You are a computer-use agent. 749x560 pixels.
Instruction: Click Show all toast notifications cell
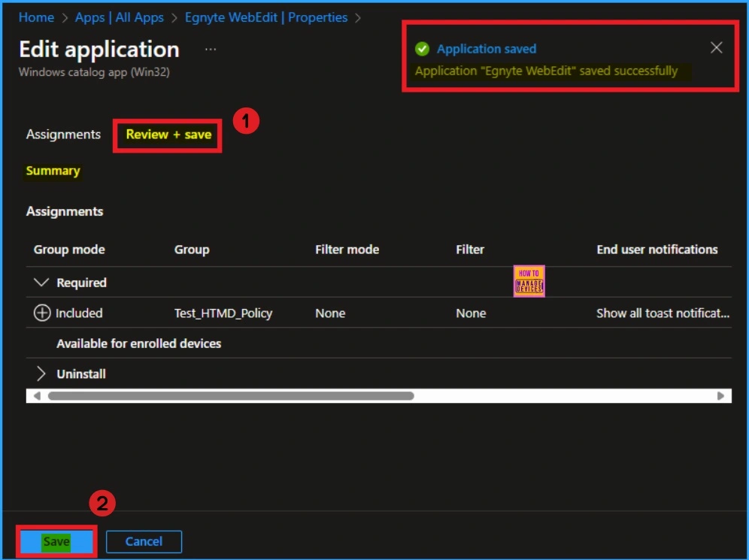click(663, 313)
